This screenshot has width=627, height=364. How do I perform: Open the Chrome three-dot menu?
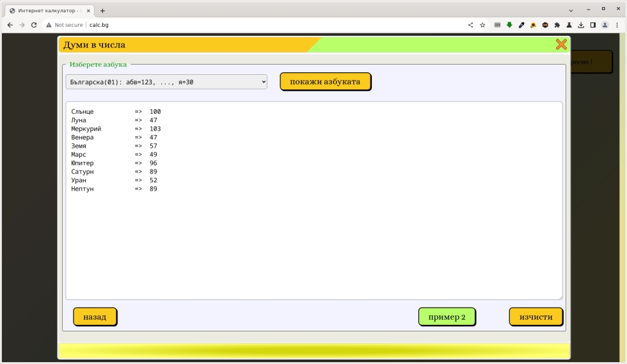click(x=617, y=25)
